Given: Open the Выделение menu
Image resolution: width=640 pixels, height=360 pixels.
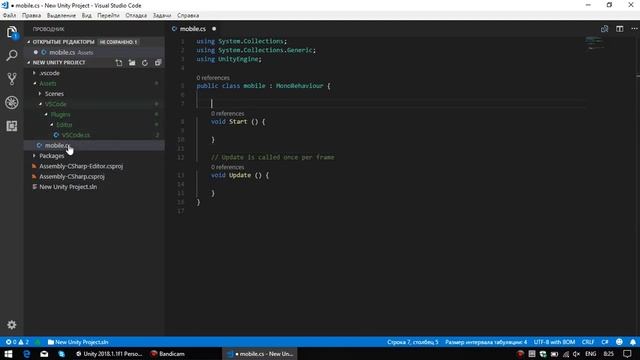Looking at the screenshot, I should [61, 16].
